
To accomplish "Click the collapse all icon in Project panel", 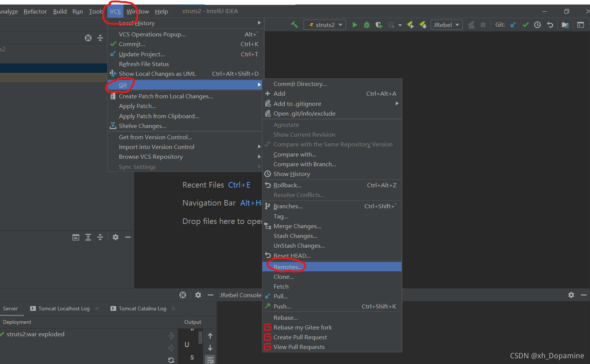I will pos(100,38).
